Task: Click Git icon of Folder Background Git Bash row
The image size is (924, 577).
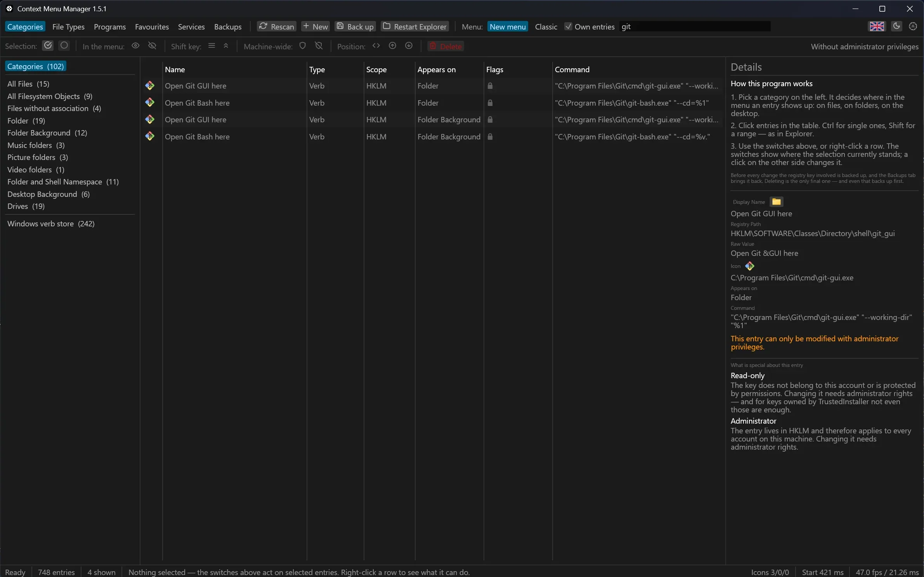Action: [x=150, y=136]
